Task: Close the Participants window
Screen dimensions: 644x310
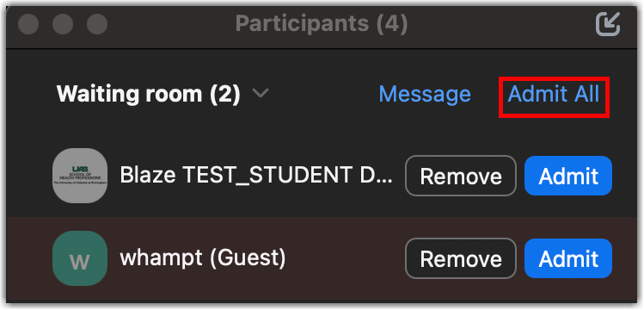Action: tap(28, 24)
